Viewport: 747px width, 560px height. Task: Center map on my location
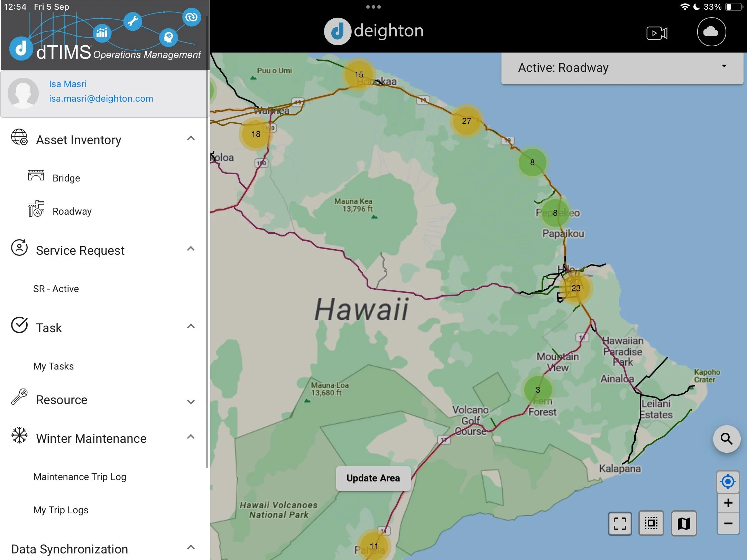[x=728, y=482]
